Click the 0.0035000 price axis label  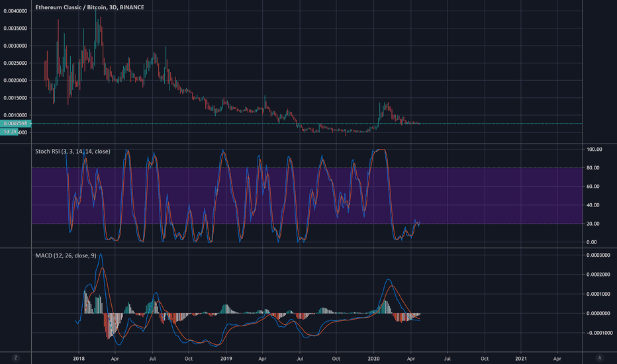coord(15,28)
